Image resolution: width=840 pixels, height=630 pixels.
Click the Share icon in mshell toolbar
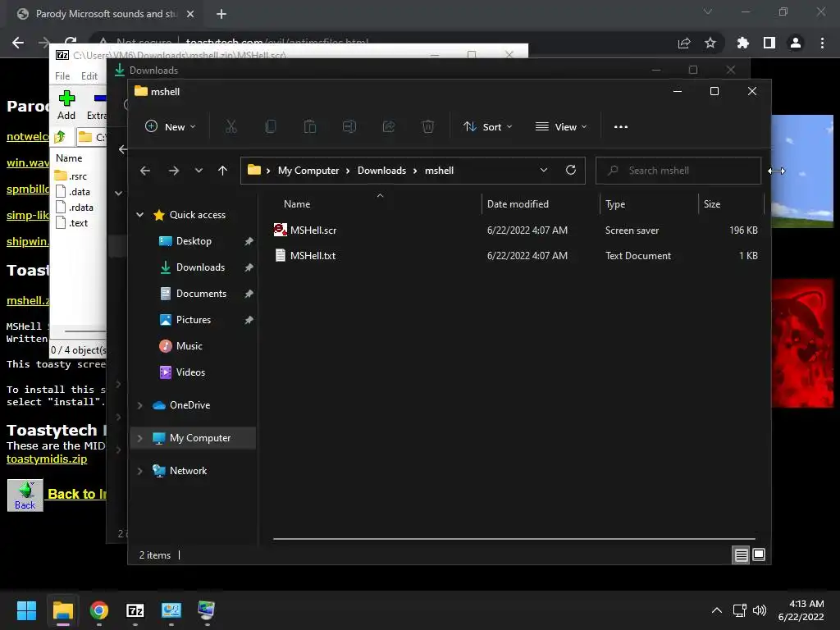click(389, 127)
